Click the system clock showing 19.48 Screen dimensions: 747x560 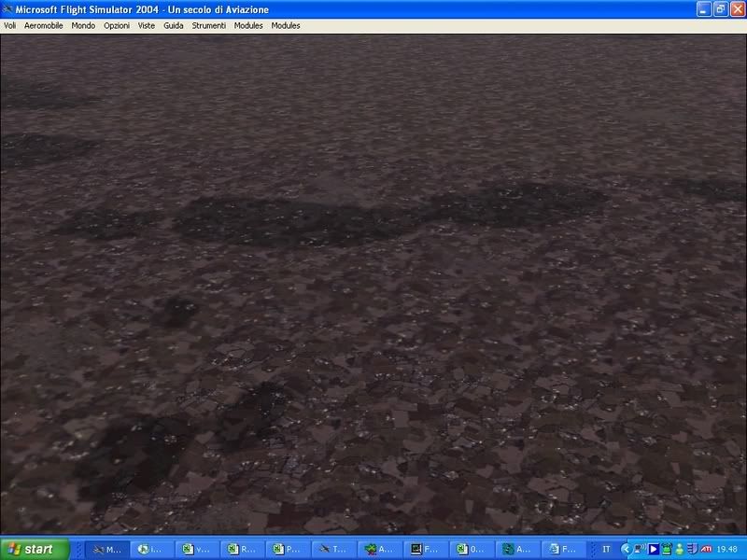pos(727,550)
